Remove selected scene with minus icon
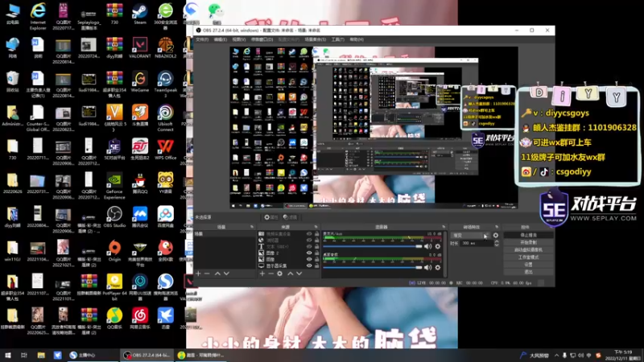This screenshot has width=644, height=362. tap(207, 274)
